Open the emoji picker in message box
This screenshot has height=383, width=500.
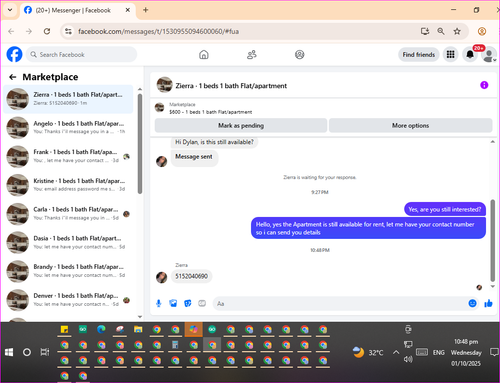click(472, 303)
